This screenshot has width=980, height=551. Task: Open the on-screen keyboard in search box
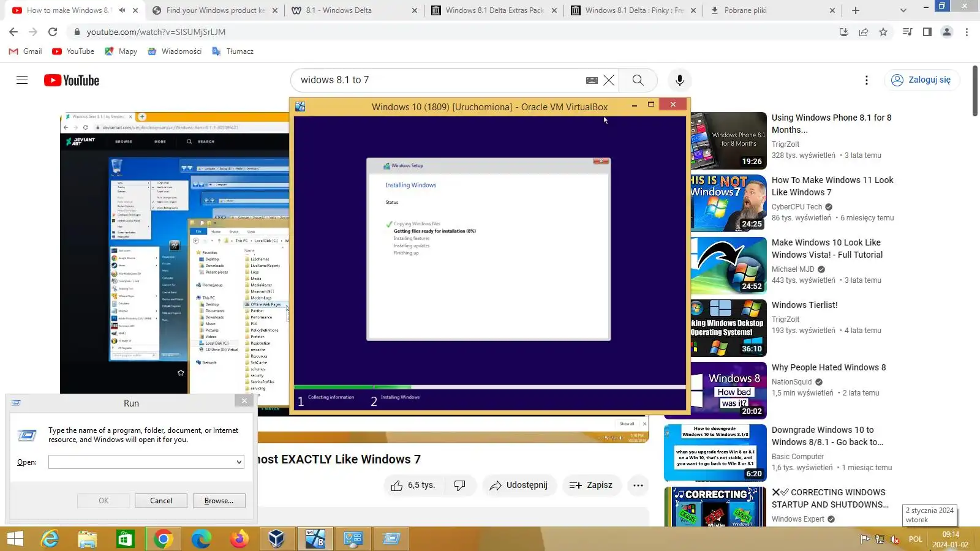(x=592, y=80)
